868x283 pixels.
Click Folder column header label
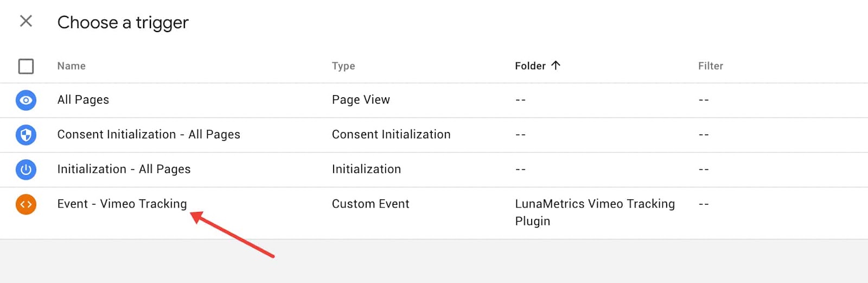click(x=530, y=66)
